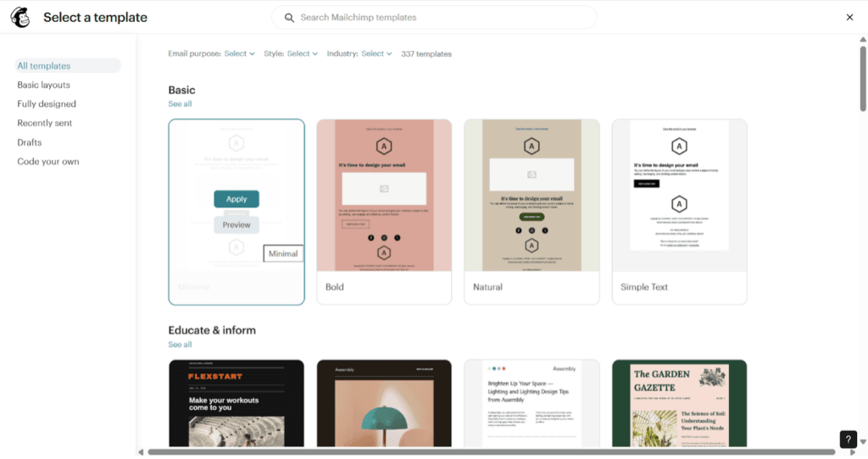Open the Drafts section
The image size is (868, 459).
pyautogui.click(x=30, y=142)
